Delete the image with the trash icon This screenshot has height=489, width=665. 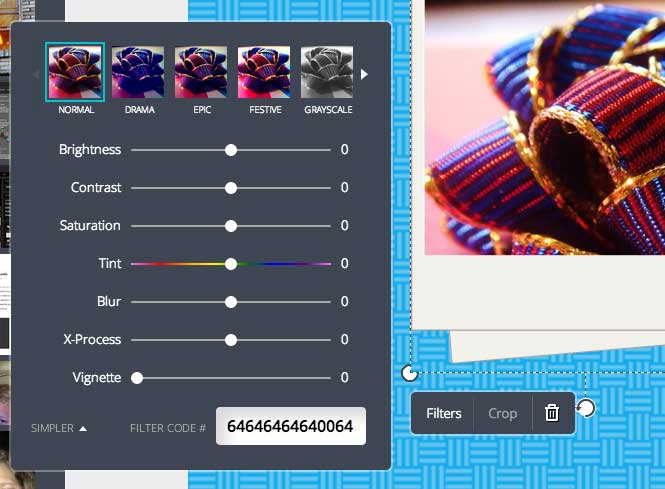[552, 413]
